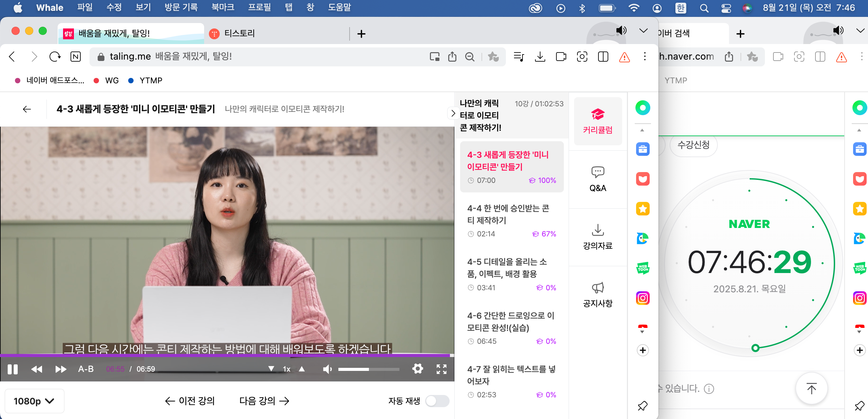This screenshot has height=419, width=868.
Task: Switch to the 티스토리 tab
Action: (x=239, y=33)
